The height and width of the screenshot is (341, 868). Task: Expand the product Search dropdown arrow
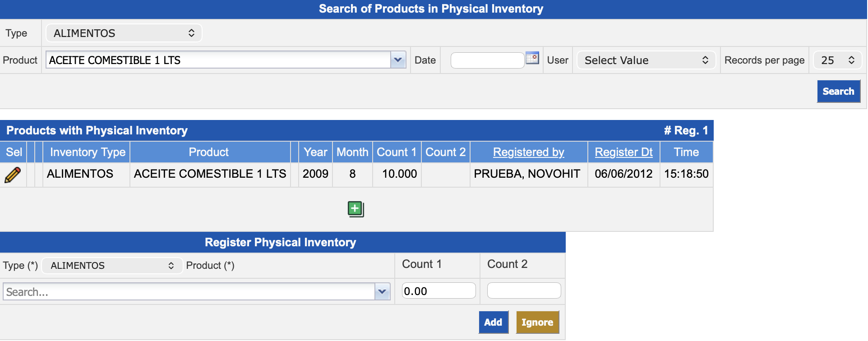tap(382, 292)
